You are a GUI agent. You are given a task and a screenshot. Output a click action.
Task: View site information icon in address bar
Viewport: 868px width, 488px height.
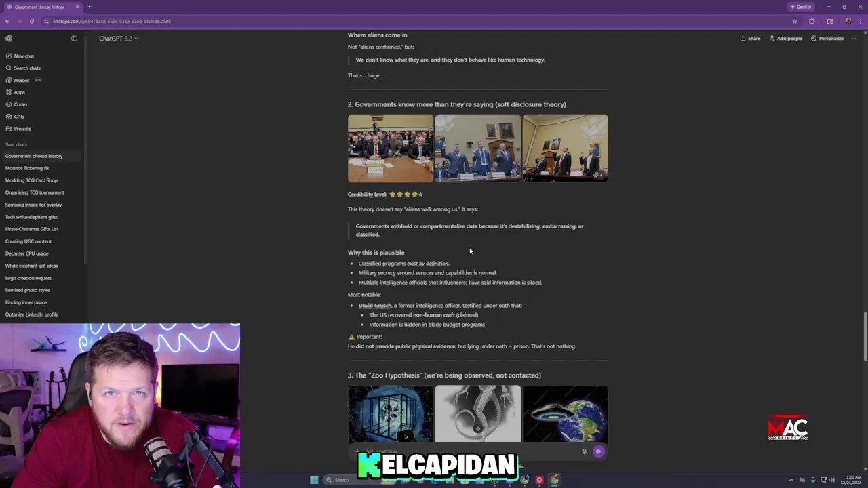[46, 21]
